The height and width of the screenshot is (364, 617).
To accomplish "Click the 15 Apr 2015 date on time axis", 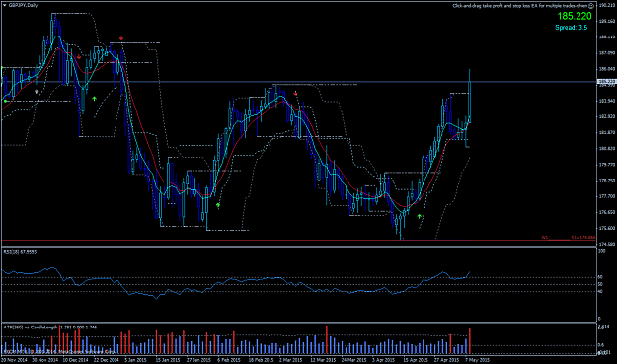I will pos(416,360).
